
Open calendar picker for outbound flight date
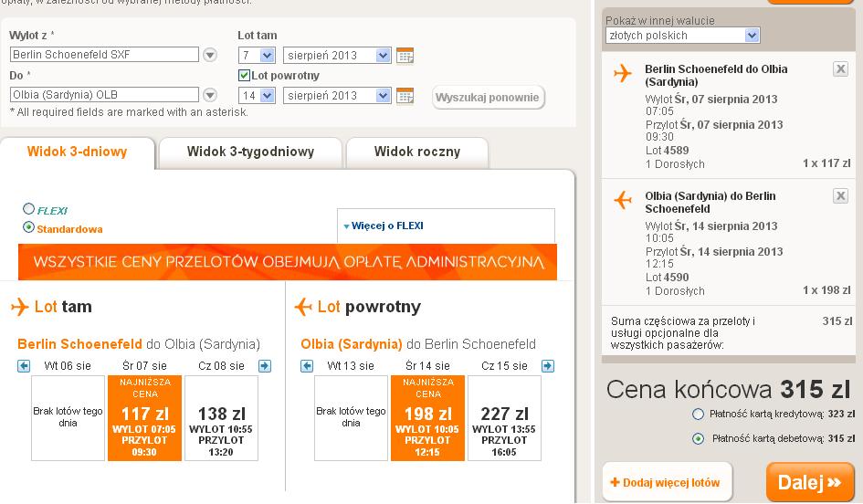click(405, 55)
